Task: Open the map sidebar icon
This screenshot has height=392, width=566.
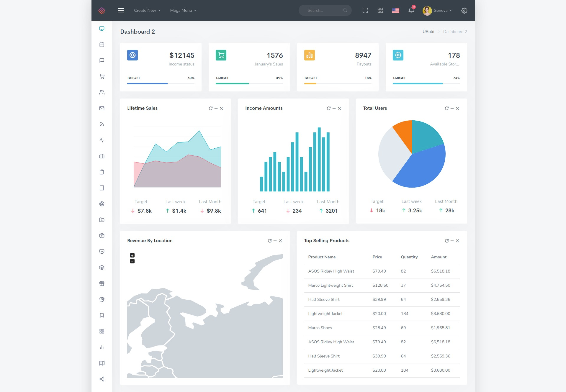Action: coord(102,363)
